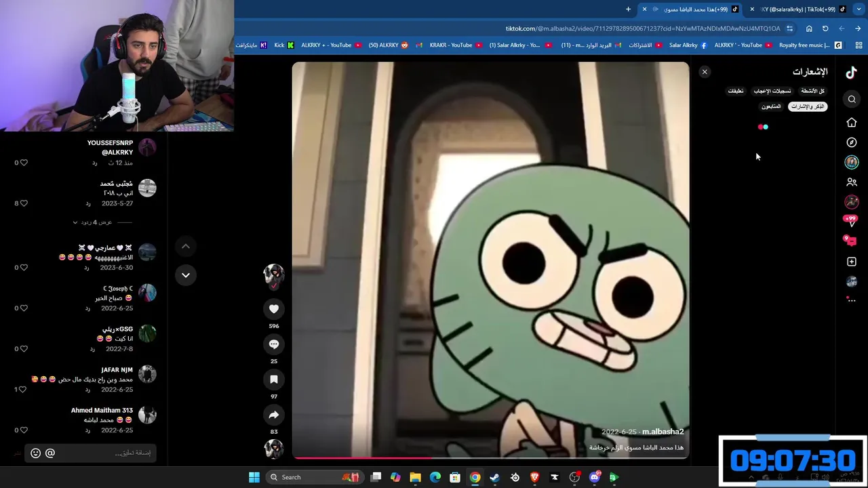Like the 2023-5-27 comment with 8 likes

pos(24,203)
